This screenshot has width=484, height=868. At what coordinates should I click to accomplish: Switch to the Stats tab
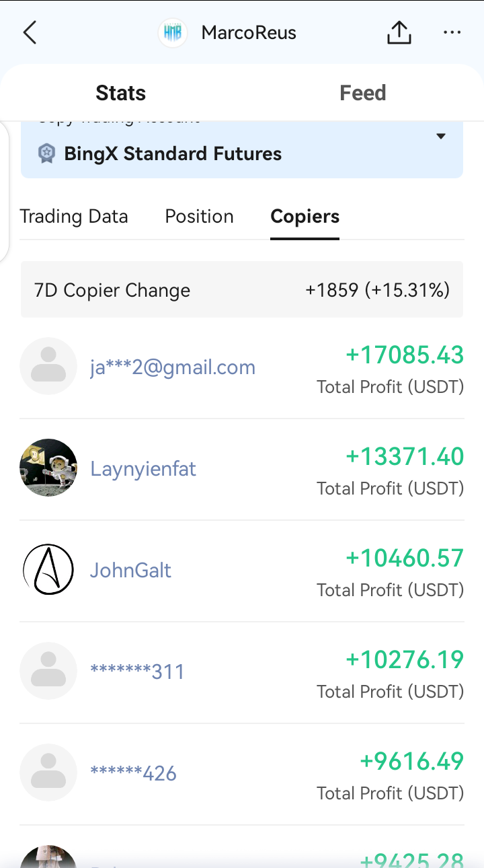121,93
